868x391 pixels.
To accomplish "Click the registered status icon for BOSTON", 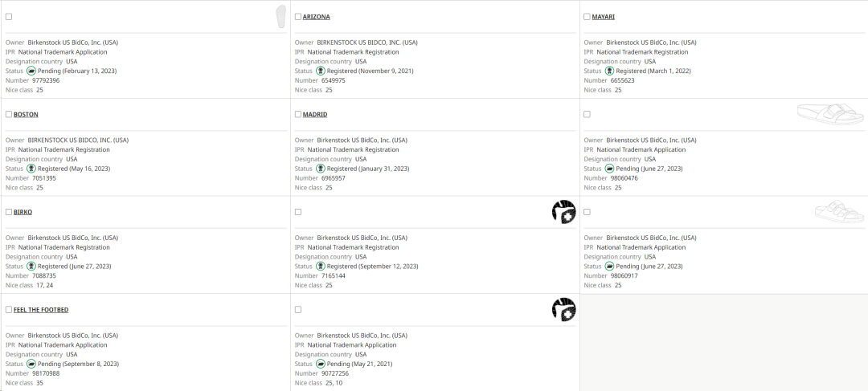I will point(31,169).
